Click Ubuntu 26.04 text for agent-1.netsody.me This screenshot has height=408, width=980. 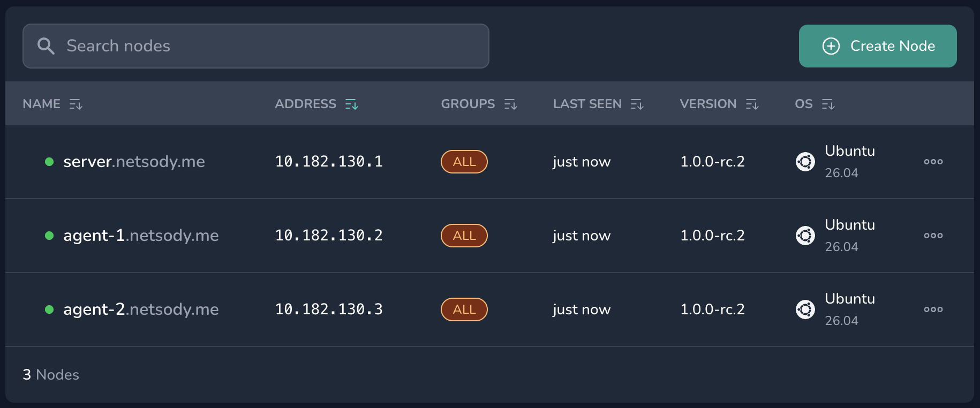[x=850, y=236]
